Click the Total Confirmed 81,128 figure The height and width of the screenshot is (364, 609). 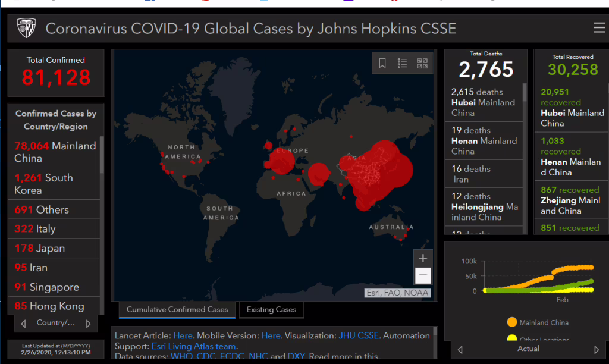pyautogui.click(x=56, y=77)
